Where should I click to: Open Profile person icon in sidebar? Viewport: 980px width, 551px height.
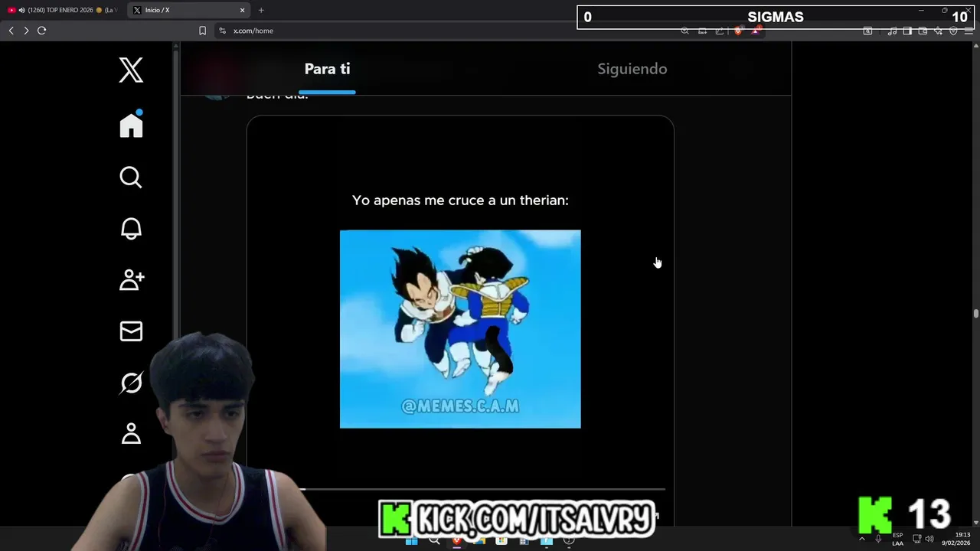coord(131,433)
